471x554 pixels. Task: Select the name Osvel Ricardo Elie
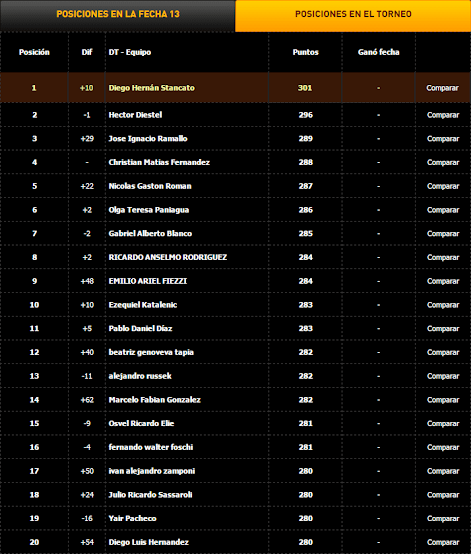141,424
